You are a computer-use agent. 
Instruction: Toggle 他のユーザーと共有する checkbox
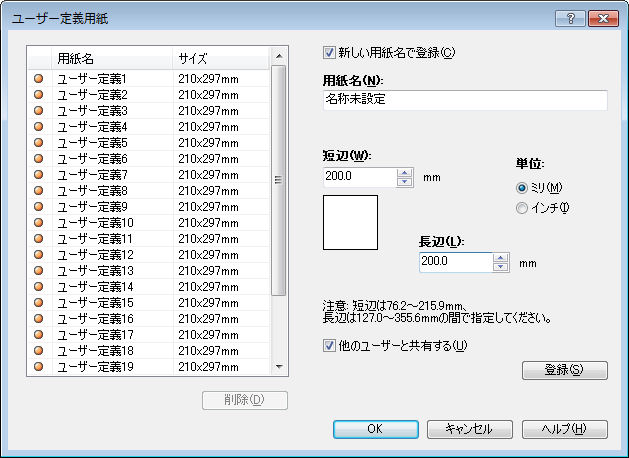(x=330, y=346)
